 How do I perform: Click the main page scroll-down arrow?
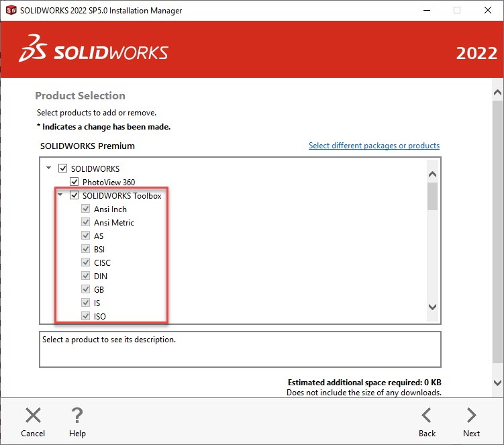click(497, 383)
